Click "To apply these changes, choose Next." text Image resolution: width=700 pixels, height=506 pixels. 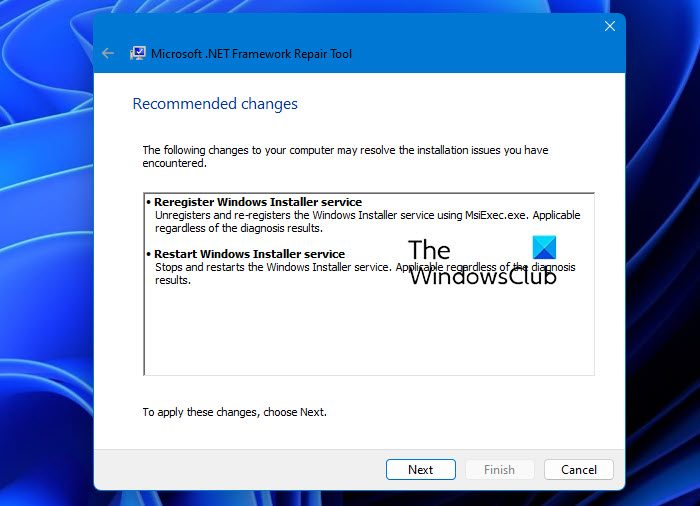[234, 412]
